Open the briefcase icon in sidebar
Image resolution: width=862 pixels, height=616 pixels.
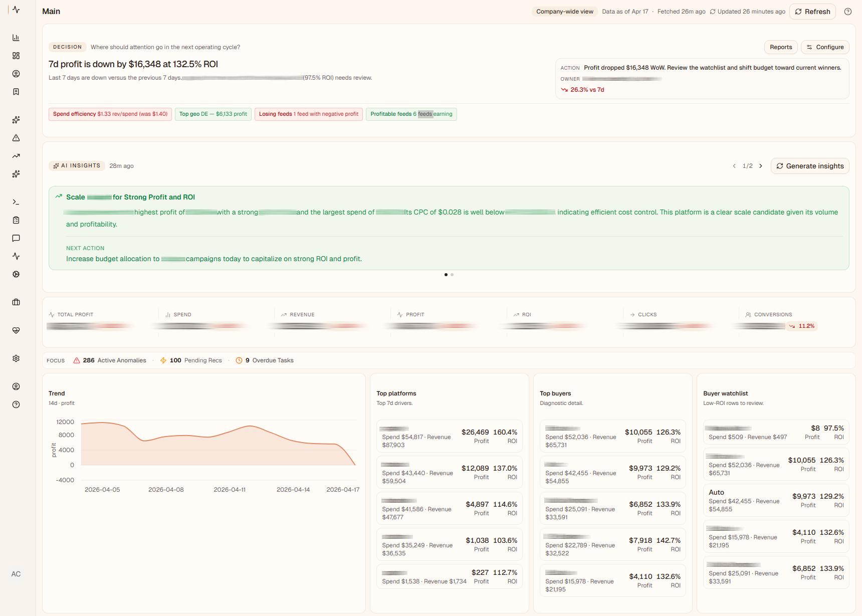pos(16,302)
